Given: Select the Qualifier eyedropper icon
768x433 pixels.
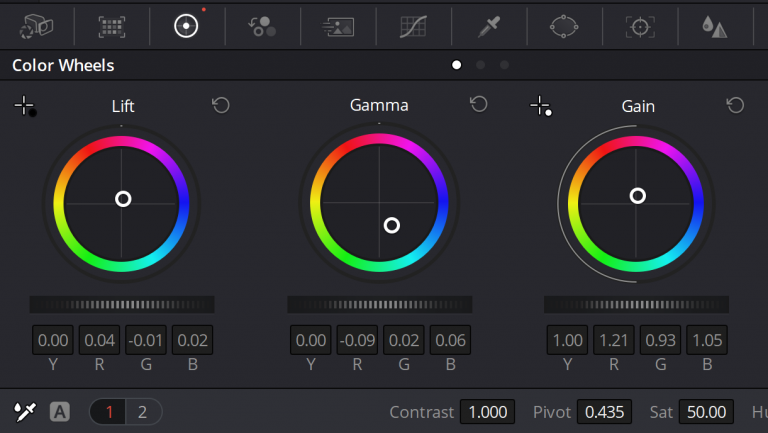Looking at the screenshot, I should 489,26.
